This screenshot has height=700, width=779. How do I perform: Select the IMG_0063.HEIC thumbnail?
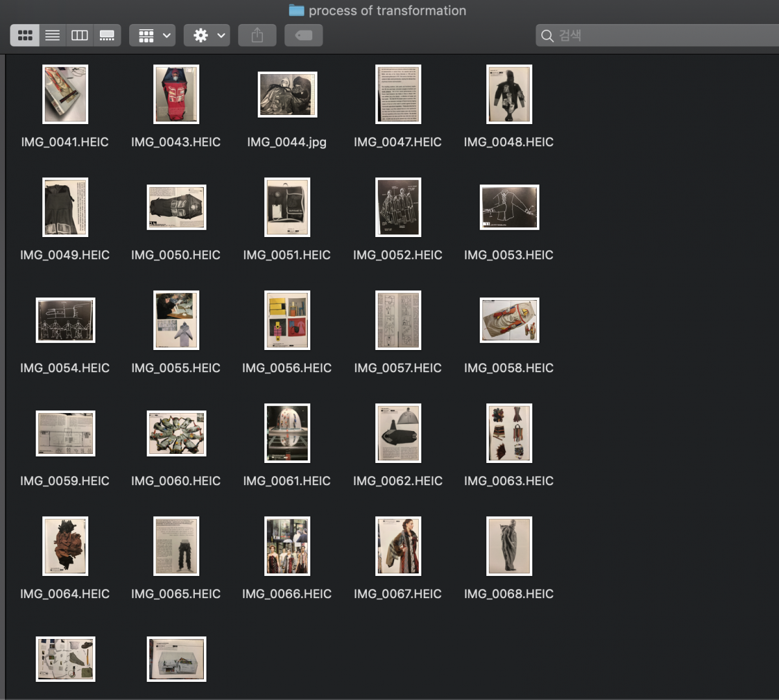509,433
